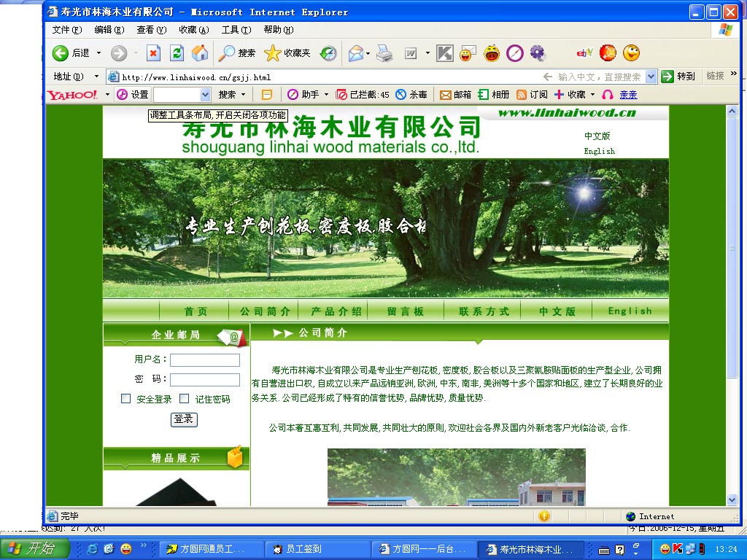Viewport: 747px width, 560px height.
Task: Click the Windows 开始 Start button
Action: 34,549
